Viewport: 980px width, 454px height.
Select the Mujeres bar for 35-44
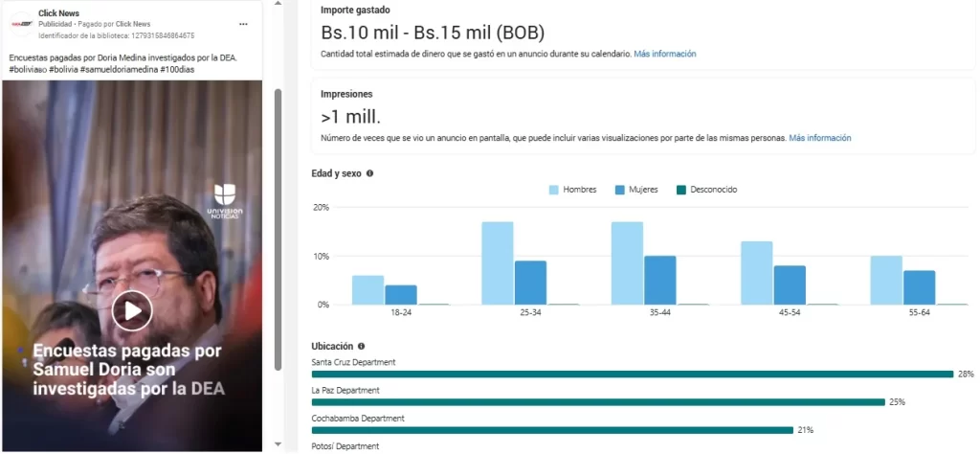point(660,280)
